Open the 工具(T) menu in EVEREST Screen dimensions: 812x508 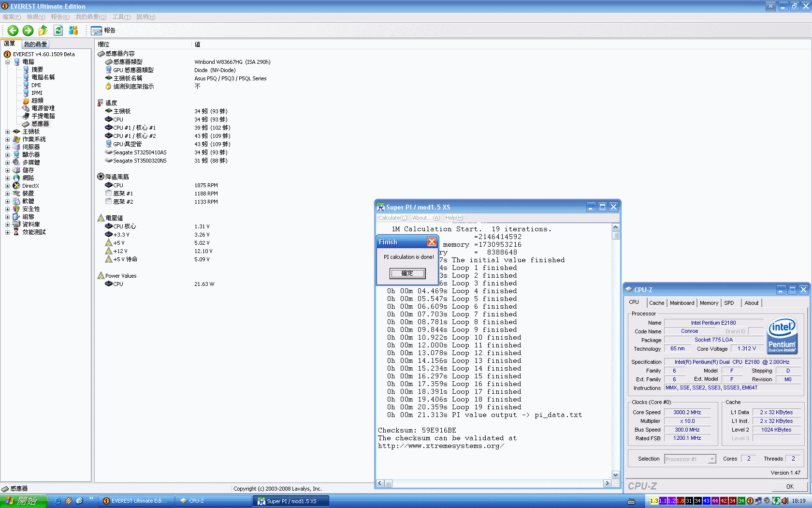(121, 17)
